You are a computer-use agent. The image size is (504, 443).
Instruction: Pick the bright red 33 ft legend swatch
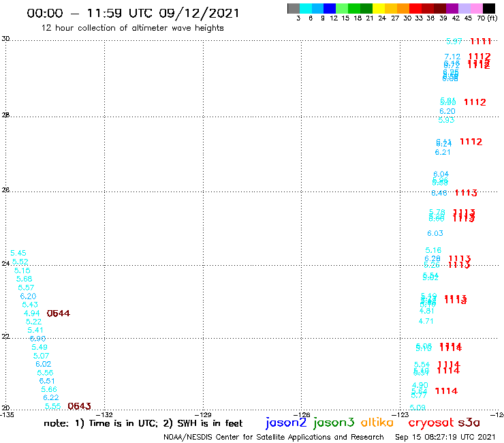click(x=415, y=8)
